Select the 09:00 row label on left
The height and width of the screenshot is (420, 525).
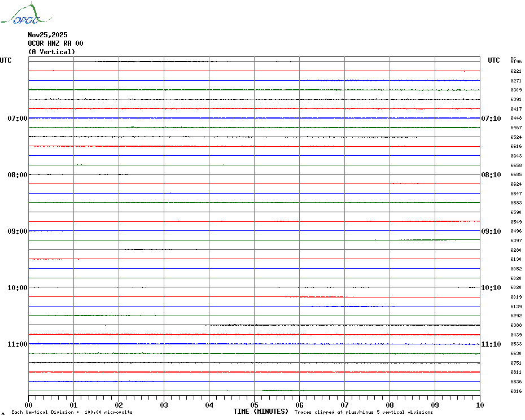tap(17, 231)
